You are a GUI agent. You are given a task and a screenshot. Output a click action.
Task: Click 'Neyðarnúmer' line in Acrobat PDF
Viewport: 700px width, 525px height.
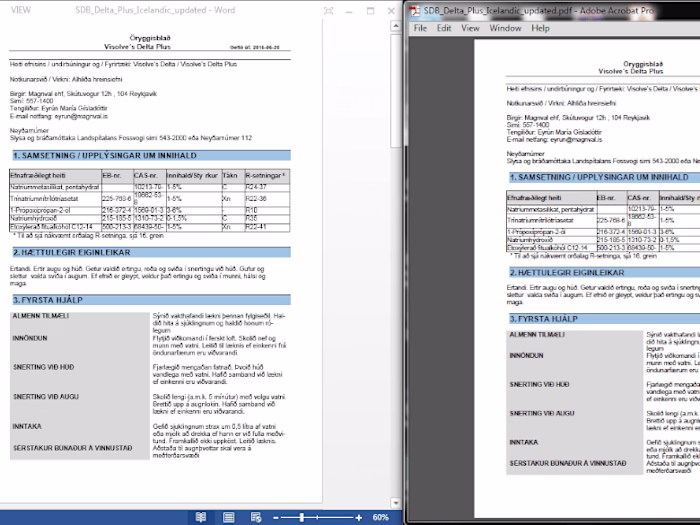point(525,154)
